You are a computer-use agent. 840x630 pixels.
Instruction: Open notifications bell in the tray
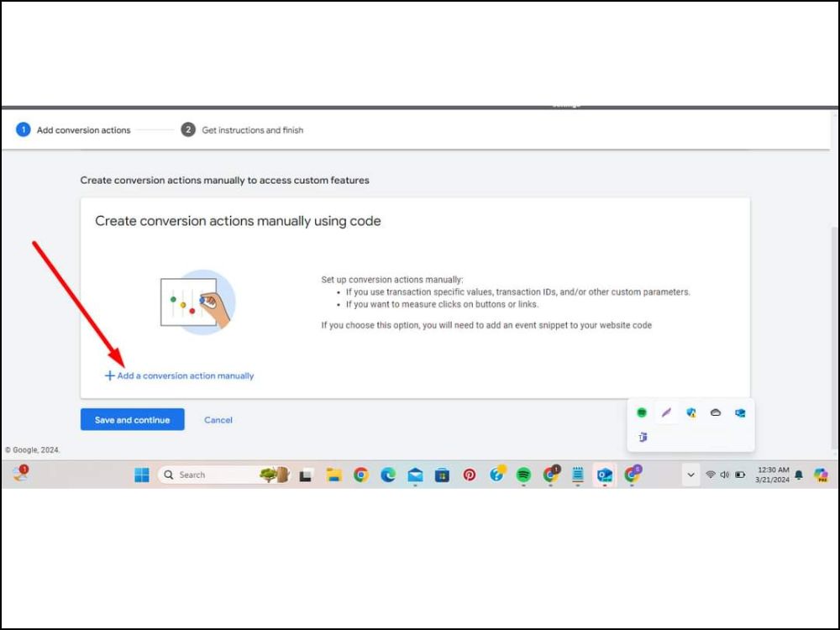tap(799, 475)
